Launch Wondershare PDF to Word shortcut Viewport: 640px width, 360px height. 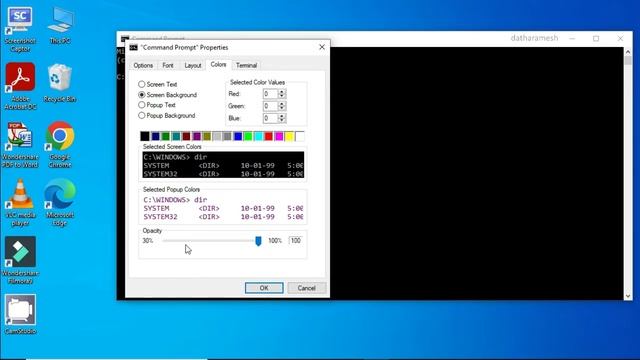click(20, 145)
